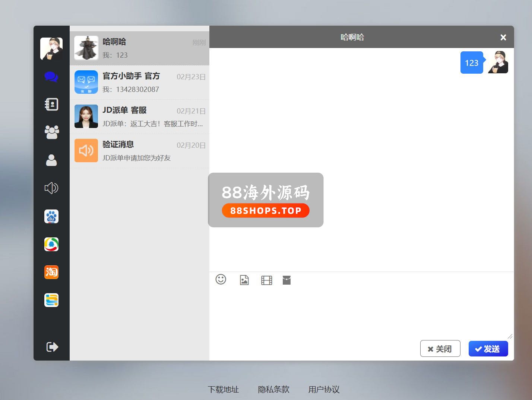Open the JD派单 客服 chat

[139, 117]
